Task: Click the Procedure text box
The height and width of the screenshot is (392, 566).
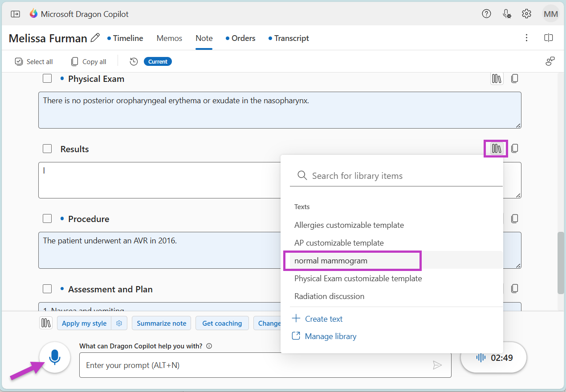Action: click(x=160, y=250)
